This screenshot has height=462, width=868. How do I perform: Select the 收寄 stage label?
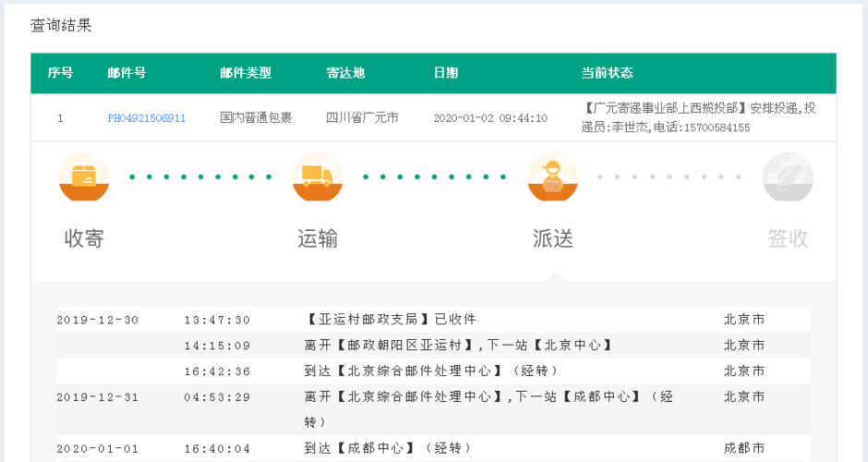(84, 238)
